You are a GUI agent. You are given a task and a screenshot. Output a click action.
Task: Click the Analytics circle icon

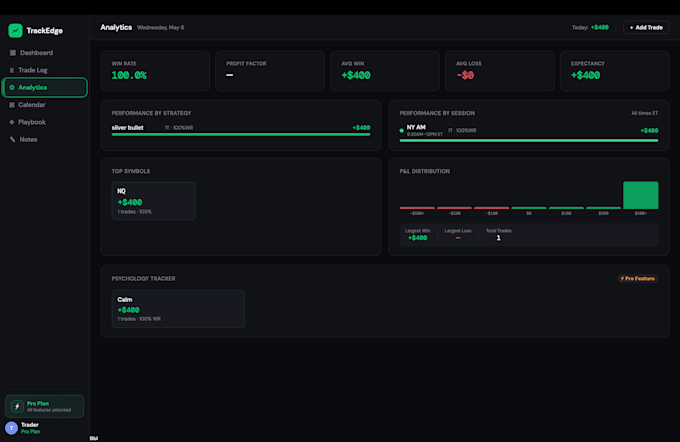click(12, 88)
